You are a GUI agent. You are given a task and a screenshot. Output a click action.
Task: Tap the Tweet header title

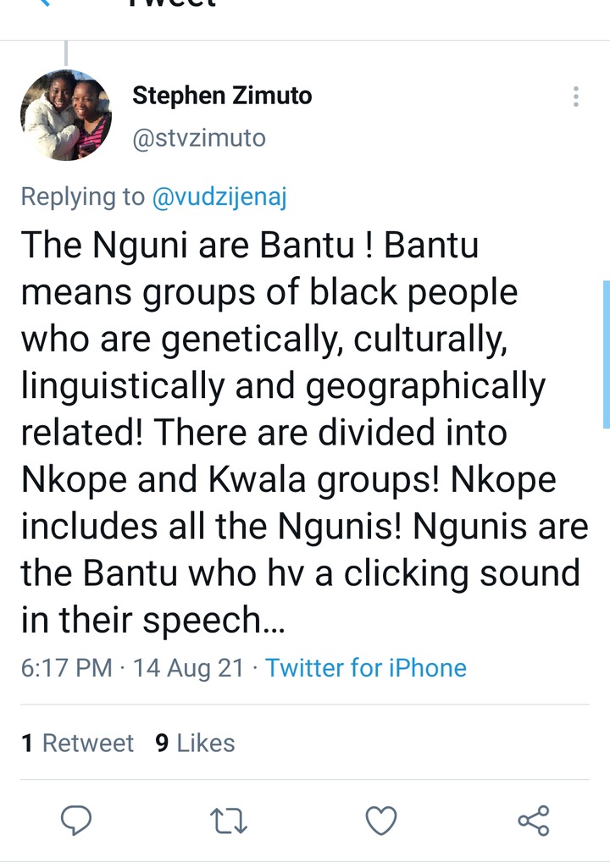(172, 3)
